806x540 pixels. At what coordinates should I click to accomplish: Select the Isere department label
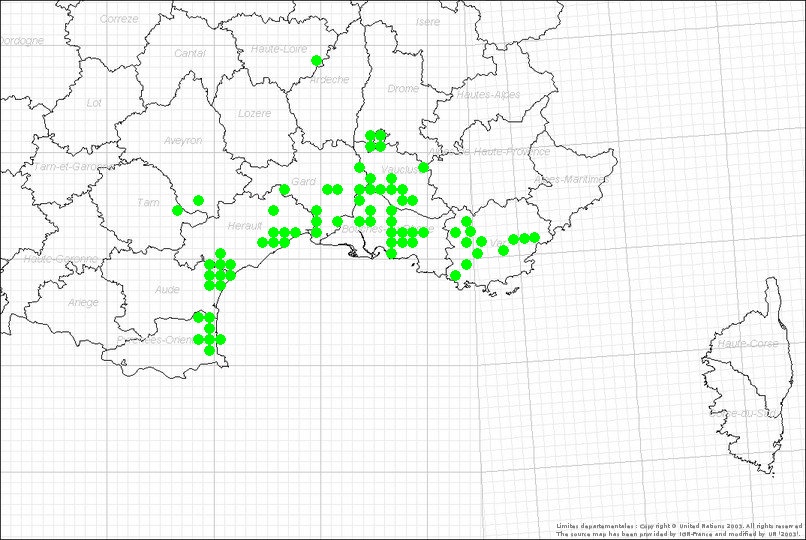(427, 21)
